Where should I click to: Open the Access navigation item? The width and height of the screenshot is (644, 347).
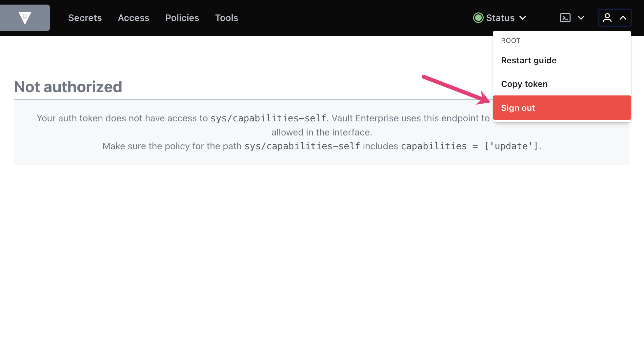(x=133, y=18)
